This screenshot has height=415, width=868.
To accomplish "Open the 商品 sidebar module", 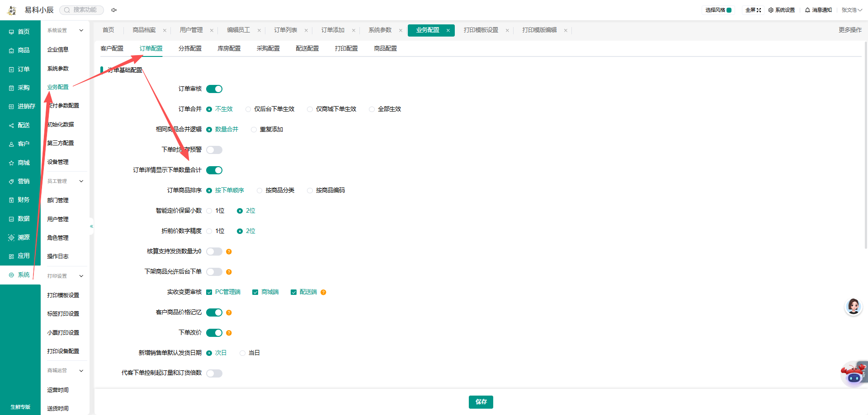I will tap(20, 51).
